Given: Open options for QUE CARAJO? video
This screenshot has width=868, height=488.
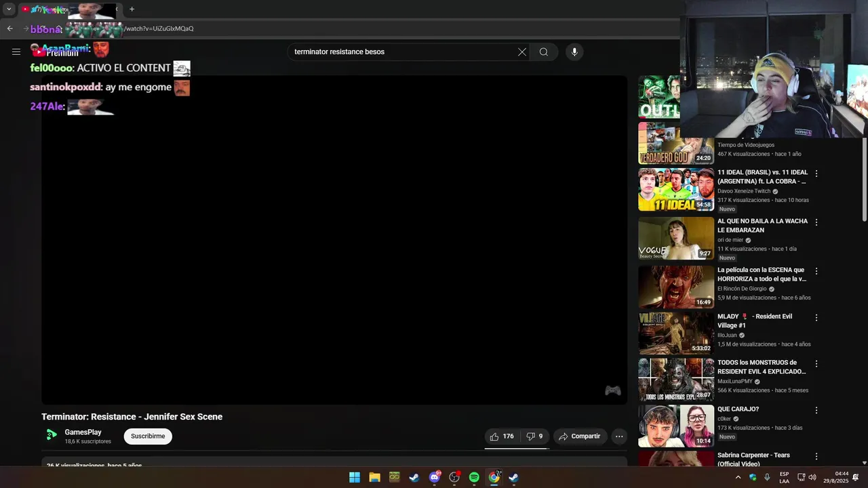Looking at the screenshot, I should point(816,410).
